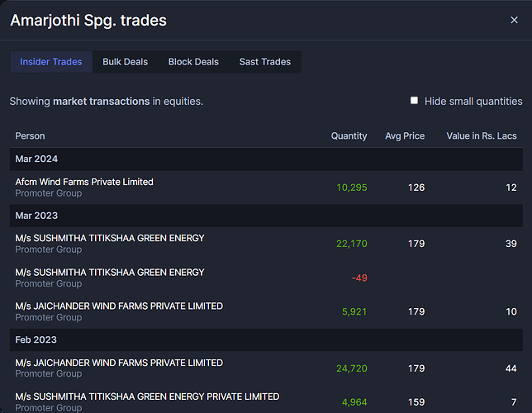This screenshot has height=413, width=532.
Task: Open Sushmitha Titikshaa Green Energy Private Limited entry
Action: [x=147, y=396]
